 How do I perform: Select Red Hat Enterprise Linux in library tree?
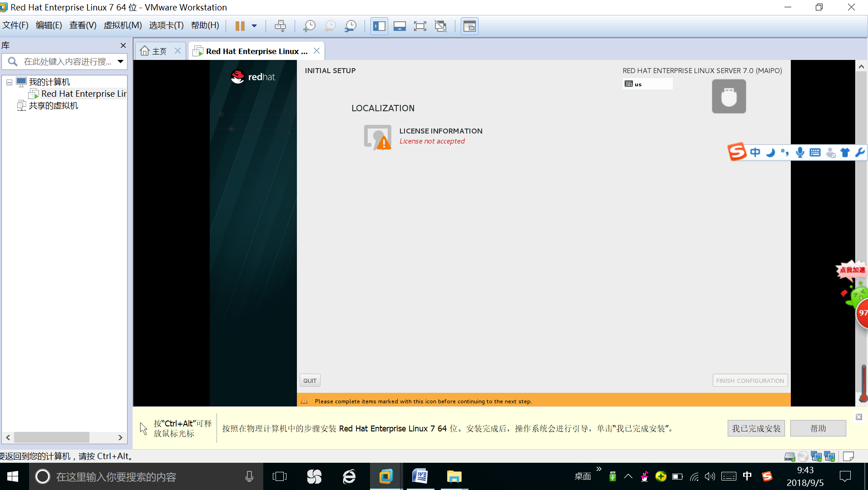pyautogui.click(x=78, y=94)
